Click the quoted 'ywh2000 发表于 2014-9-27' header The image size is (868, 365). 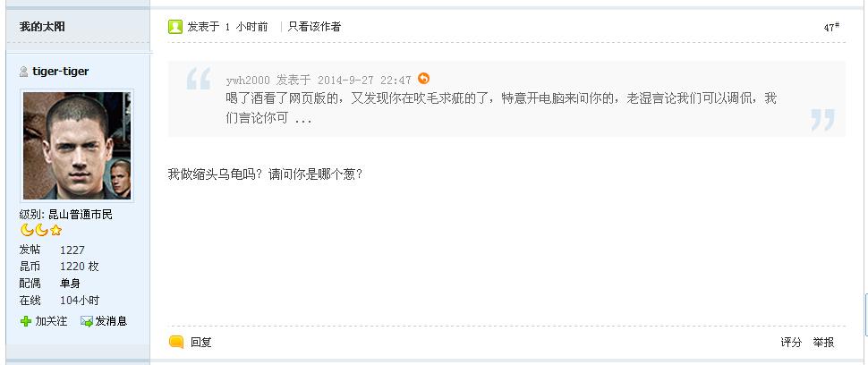[319, 80]
